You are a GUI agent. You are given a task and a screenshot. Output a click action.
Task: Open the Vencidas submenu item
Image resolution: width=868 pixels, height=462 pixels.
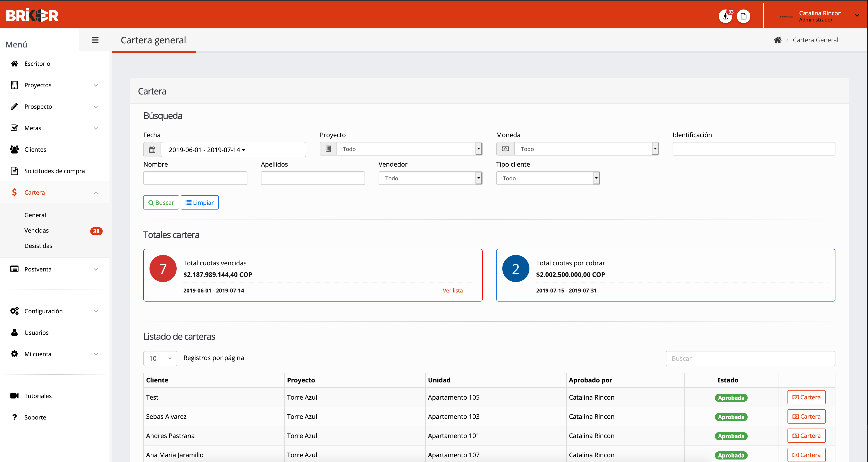(x=36, y=230)
